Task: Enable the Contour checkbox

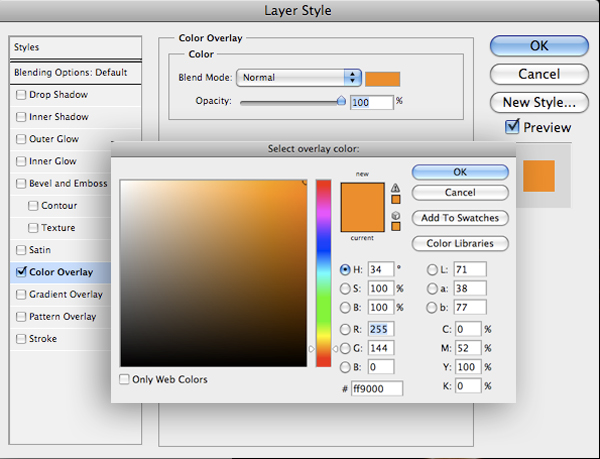Action: click(33, 205)
